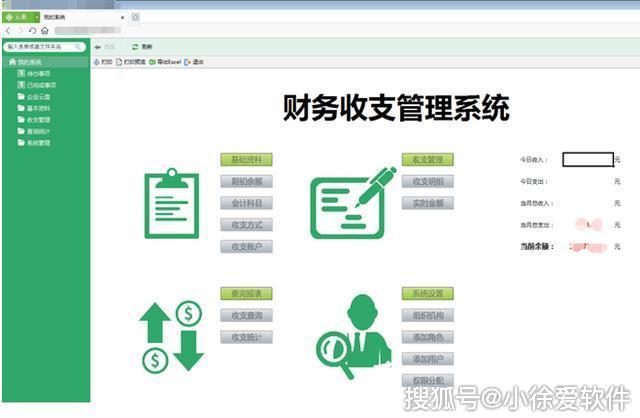Open the 收支查询 button
Screen dimensions: 640x418
click(x=247, y=315)
